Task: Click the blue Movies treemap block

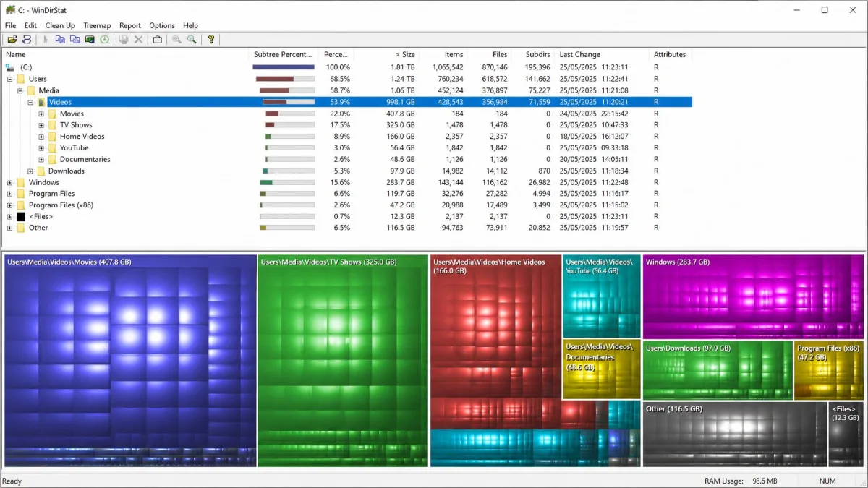Action: coord(130,360)
